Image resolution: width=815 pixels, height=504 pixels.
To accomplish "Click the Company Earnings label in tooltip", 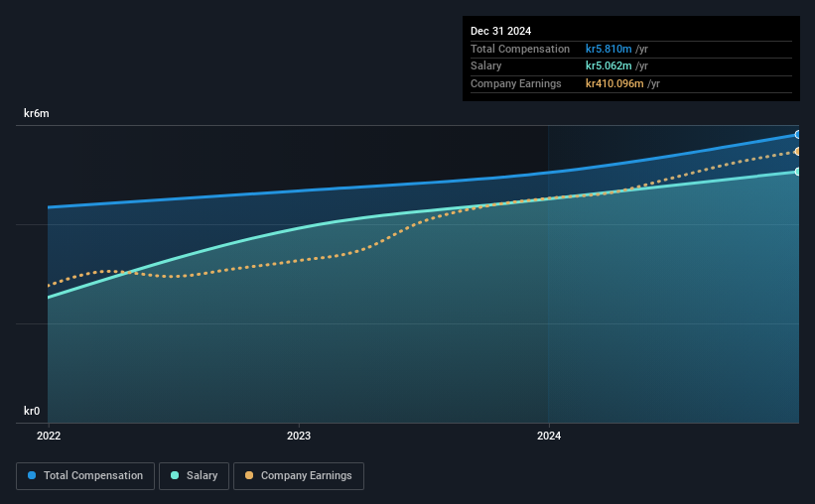I will point(515,83).
